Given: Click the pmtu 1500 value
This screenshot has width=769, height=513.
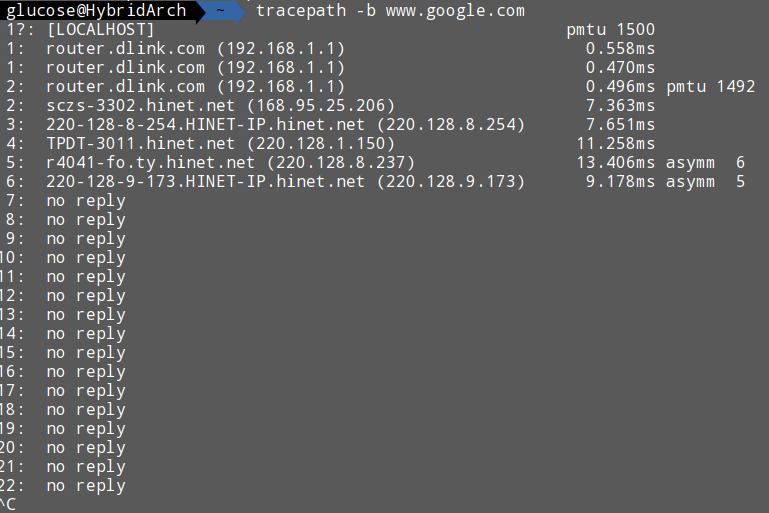Looking at the screenshot, I should pos(611,29).
